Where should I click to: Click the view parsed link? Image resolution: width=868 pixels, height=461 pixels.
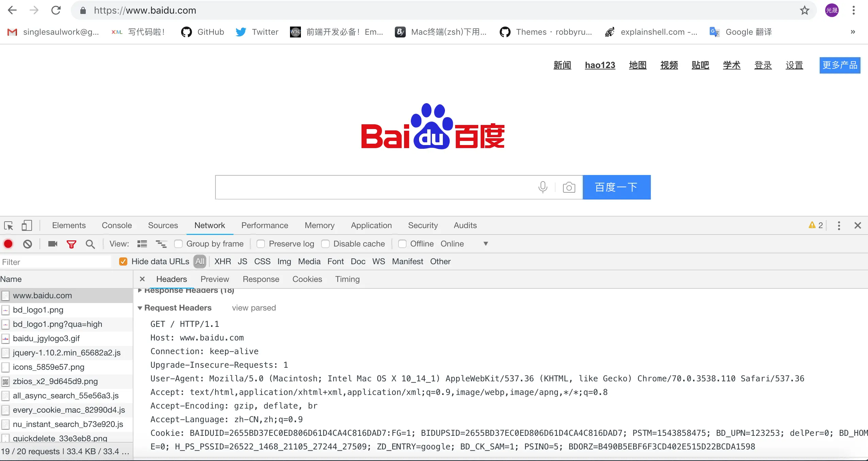(x=254, y=308)
